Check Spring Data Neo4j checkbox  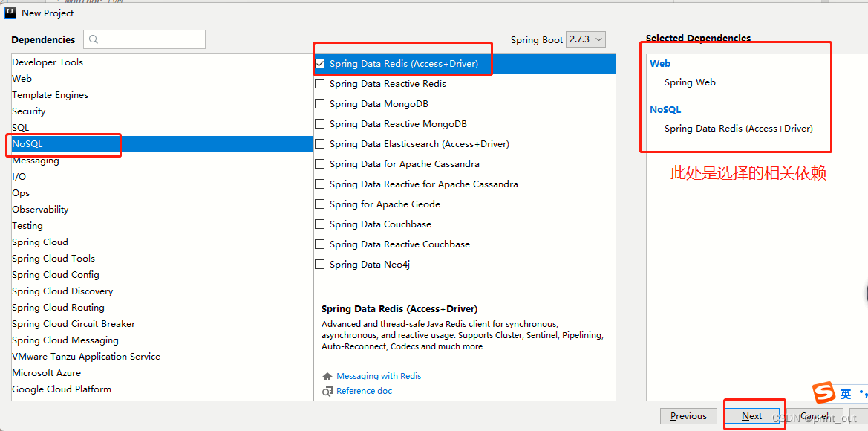pyautogui.click(x=319, y=265)
